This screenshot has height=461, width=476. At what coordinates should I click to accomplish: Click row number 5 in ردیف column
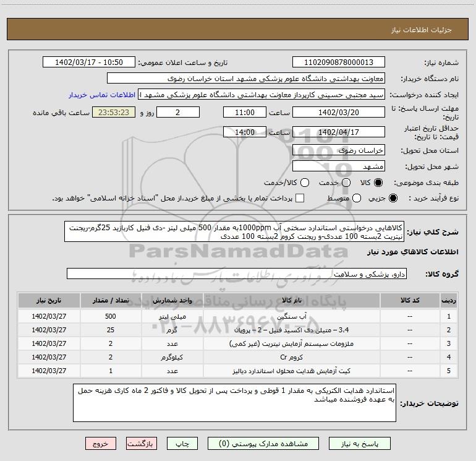pos(449,371)
